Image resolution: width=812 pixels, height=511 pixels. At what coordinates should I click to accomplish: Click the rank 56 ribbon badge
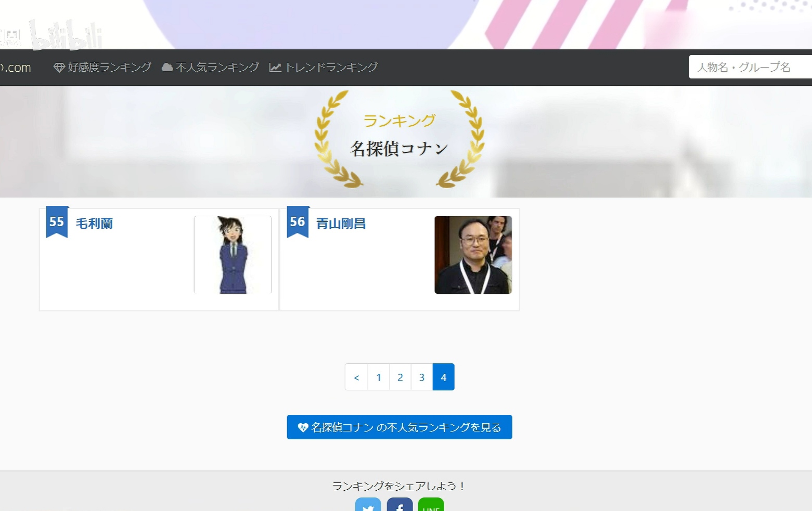pos(298,222)
